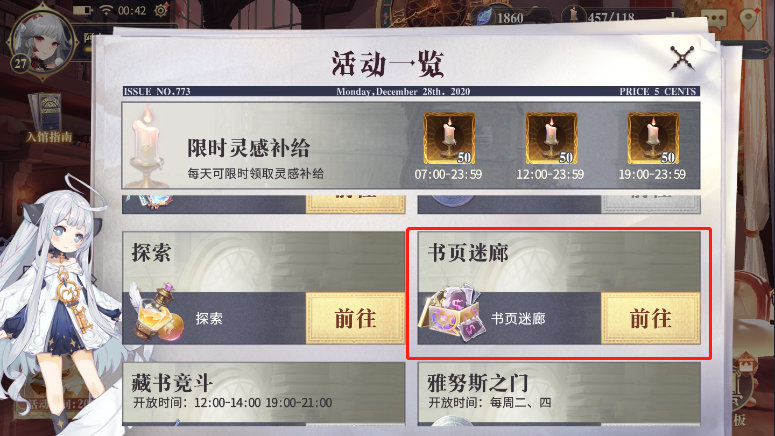
Task: Open settings gear icon in status bar
Action: (x=161, y=10)
